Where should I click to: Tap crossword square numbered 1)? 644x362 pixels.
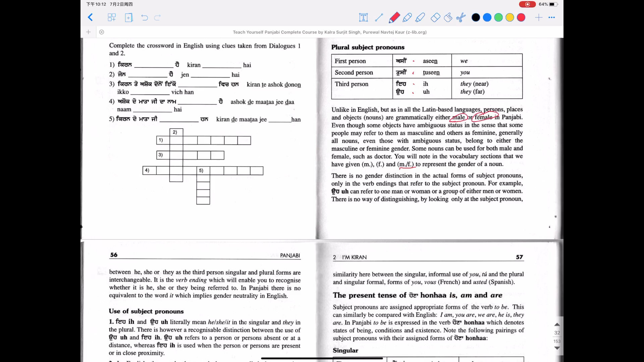(x=163, y=140)
